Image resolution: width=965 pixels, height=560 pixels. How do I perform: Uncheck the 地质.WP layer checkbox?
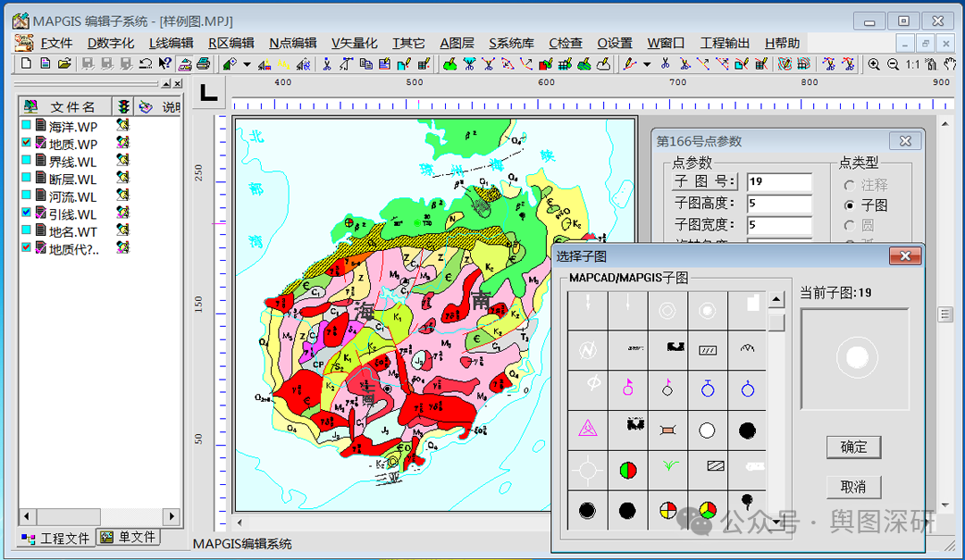[x=27, y=144]
